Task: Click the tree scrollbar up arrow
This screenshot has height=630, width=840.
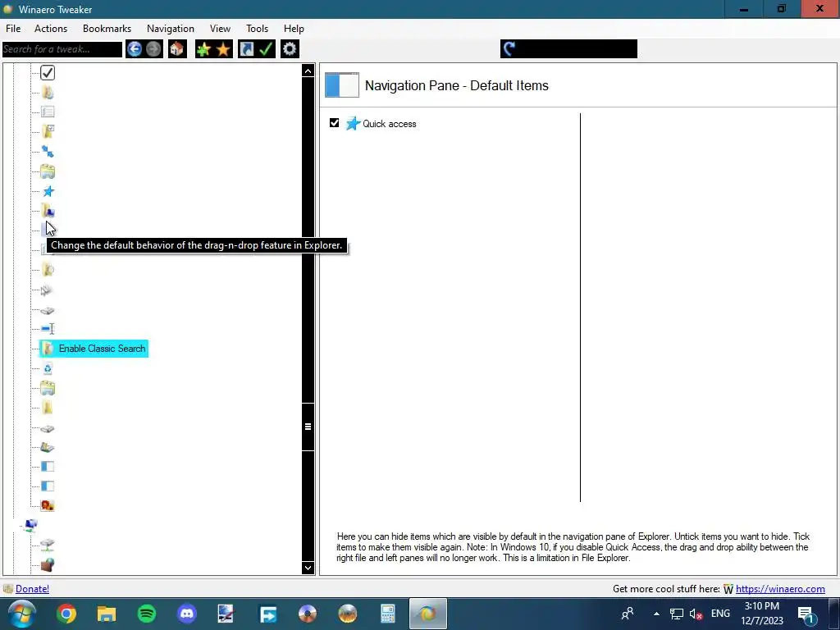Action: [x=308, y=71]
